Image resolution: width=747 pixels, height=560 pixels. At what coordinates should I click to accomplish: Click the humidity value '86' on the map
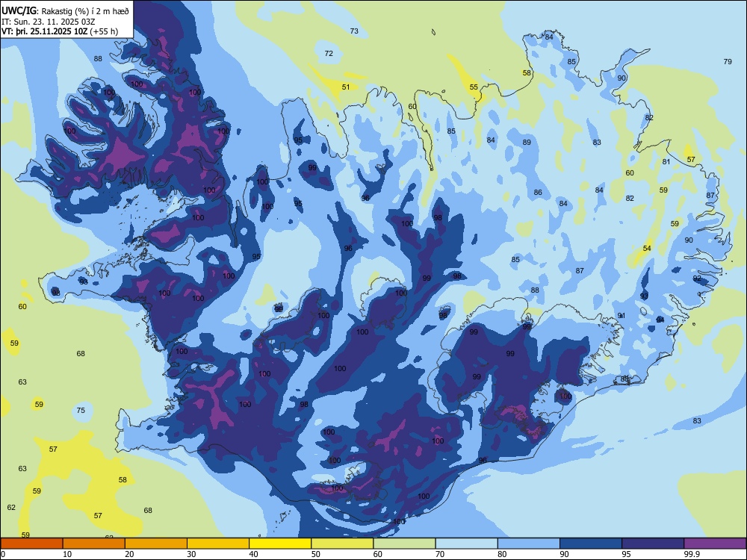click(538, 193)
